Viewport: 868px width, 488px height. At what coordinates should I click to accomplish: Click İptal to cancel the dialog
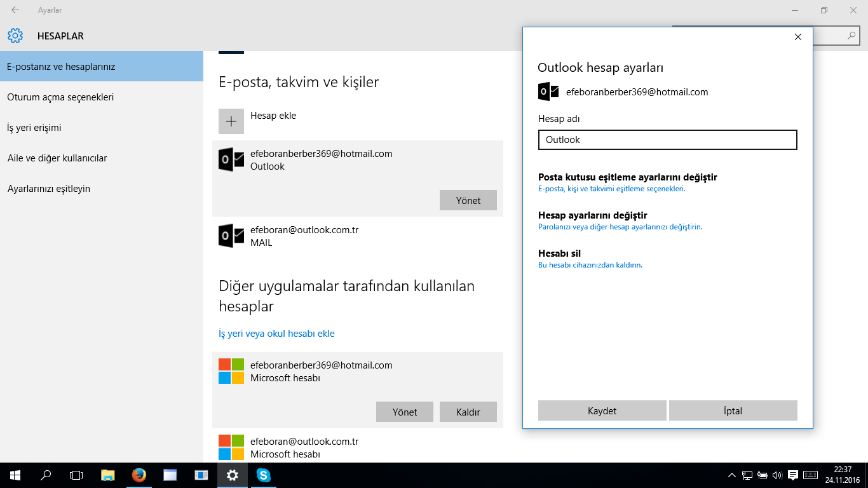(733, 410)
